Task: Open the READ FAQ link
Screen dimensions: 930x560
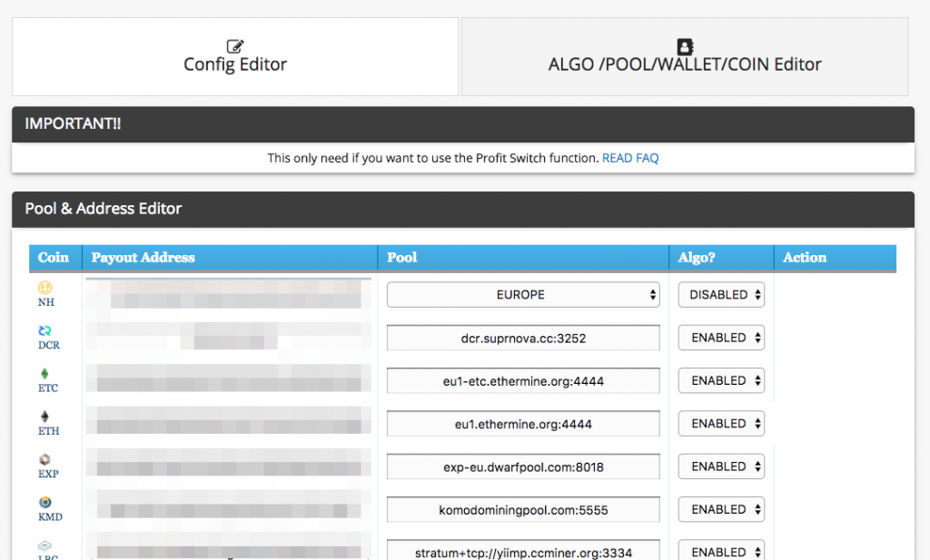Action: tap(630, 158)
